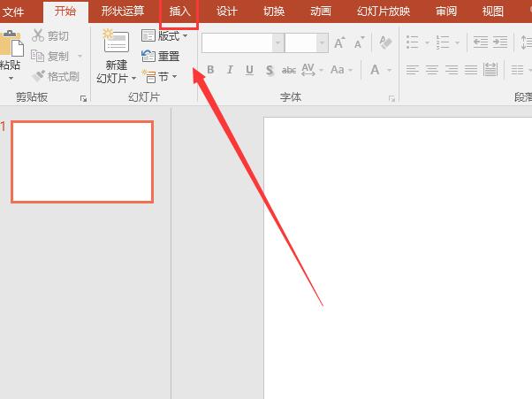Image resolution: width=532 pixels, height=399 pixels.
Task: Click the numbered list icon
Action: point(443,42)
